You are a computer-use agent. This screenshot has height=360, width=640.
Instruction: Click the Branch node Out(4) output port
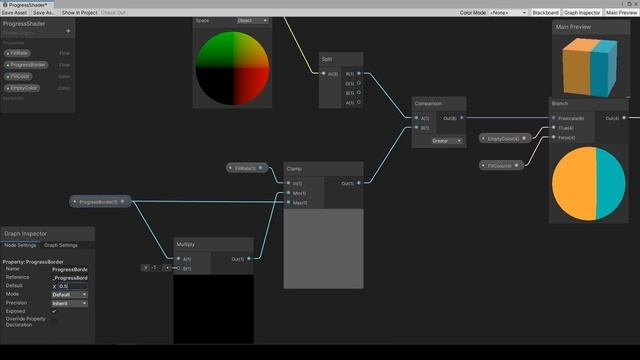pyautogui.click(x=624, y=118)
